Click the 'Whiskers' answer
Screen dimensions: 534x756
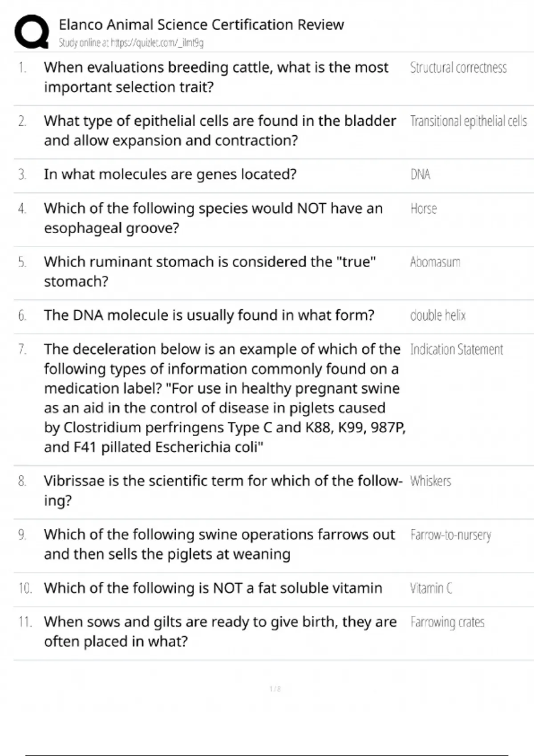[x=430, y=481]
